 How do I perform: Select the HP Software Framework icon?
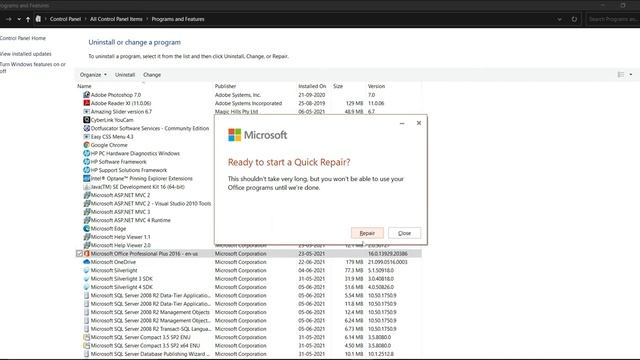(x=87, y=162)
